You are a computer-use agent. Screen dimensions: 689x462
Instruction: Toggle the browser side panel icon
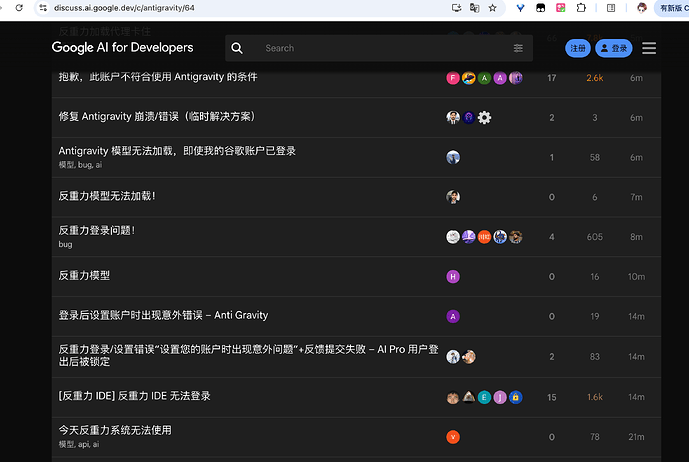click(611, 8)
